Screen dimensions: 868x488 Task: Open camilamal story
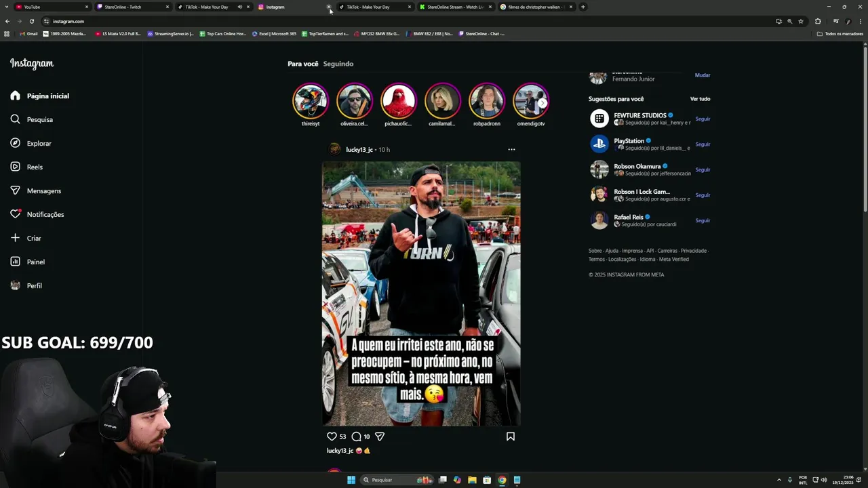pos(442,100)
